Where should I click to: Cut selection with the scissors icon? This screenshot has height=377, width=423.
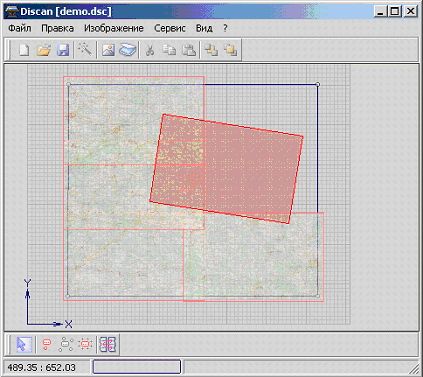[150, 50]
